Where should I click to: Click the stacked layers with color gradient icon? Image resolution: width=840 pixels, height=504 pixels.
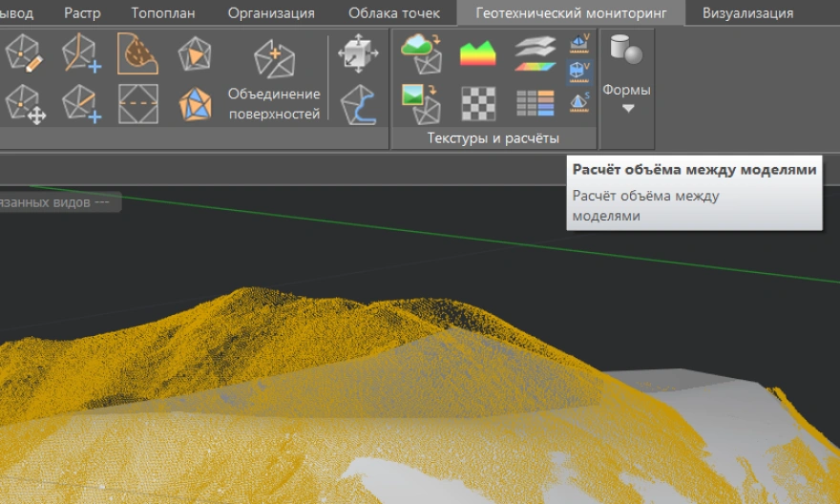[x=535, y=53]
